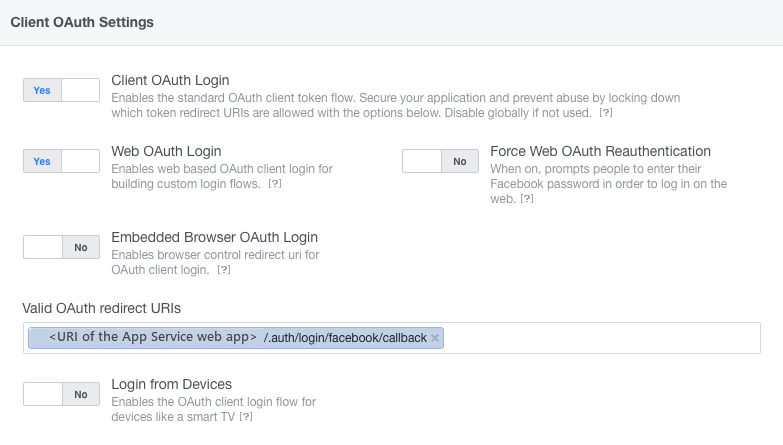Open help [?] for Web OAuth Login
This screenshot has height=445, width=783.
[x=275, y=184]
